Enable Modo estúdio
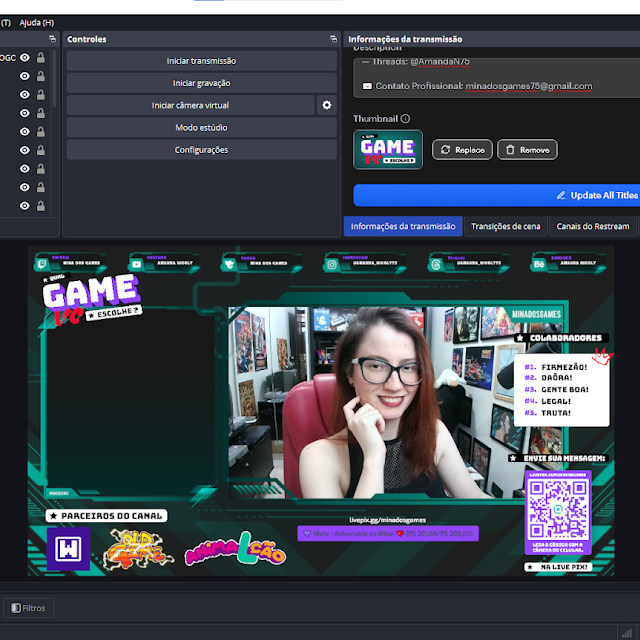Image resolution: width=640 pixels, height=640 pixels. pos(202,128)
